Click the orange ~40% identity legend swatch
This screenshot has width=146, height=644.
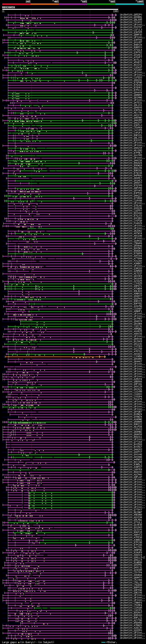pyautogui.click(x=45, y=4)
